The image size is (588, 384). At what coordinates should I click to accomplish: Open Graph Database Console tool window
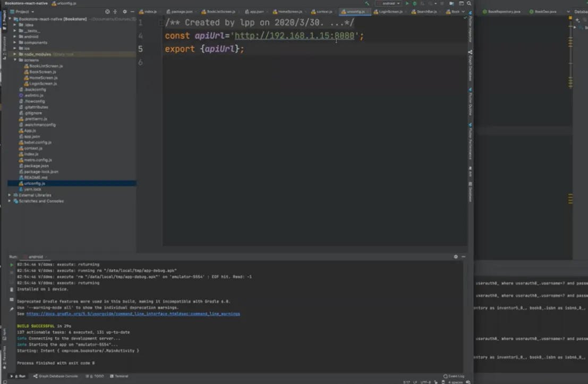55,376
